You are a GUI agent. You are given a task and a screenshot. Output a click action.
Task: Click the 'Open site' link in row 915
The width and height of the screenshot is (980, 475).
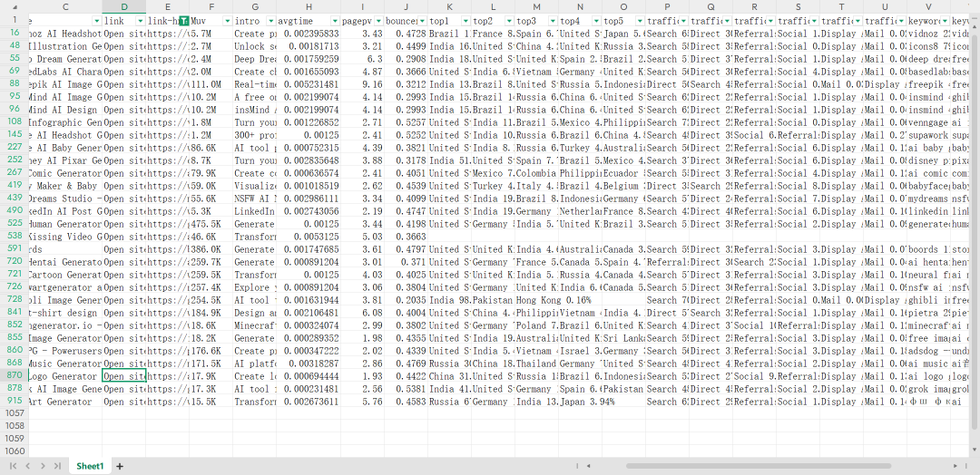124,402
